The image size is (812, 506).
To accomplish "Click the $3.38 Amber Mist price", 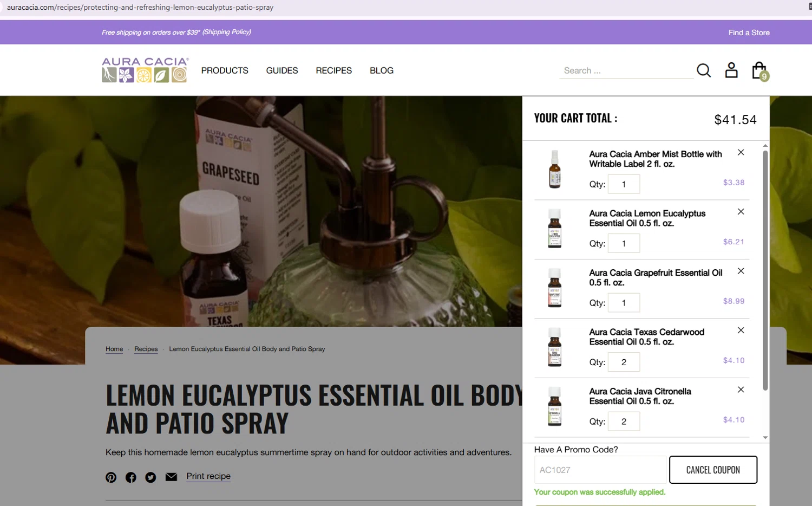I will coord(734,183).
